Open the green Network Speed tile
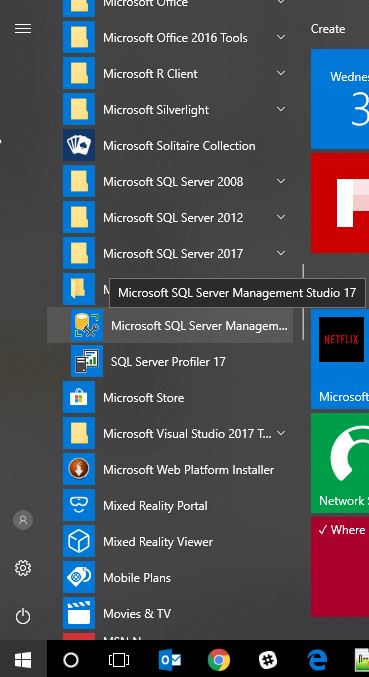This screenshot has height=677, width=369. (340, 463)
